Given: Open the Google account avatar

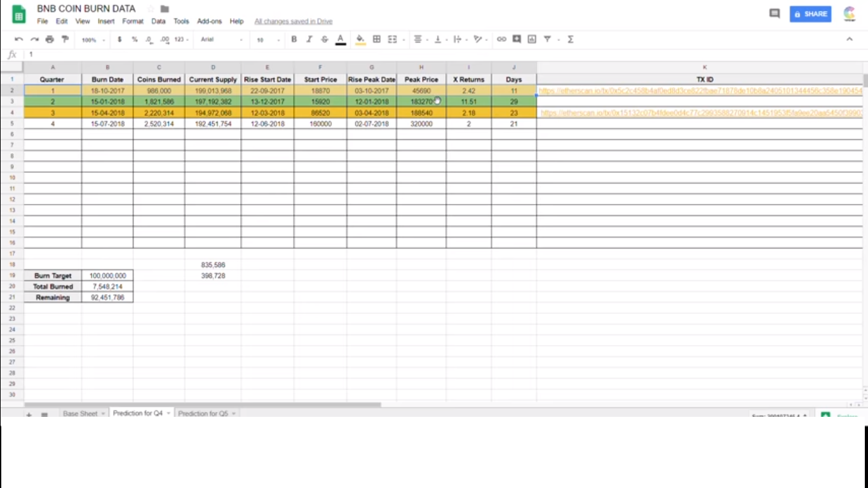Looking at the screenshot, I should coord(850,13).
